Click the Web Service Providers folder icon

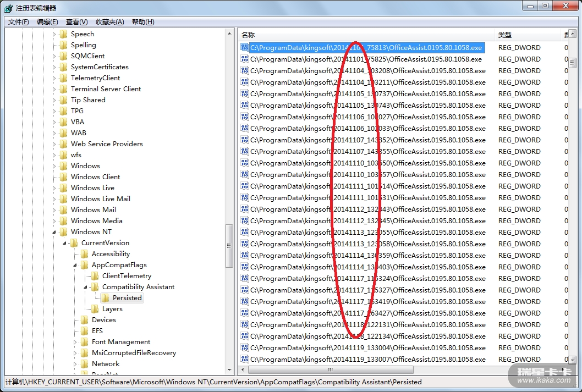click(64, 144)
